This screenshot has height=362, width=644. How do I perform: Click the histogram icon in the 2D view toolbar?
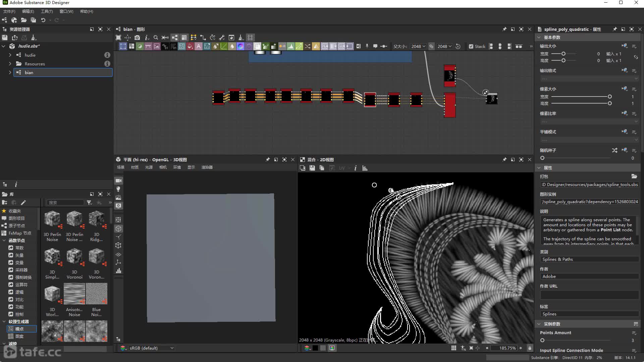365,168
